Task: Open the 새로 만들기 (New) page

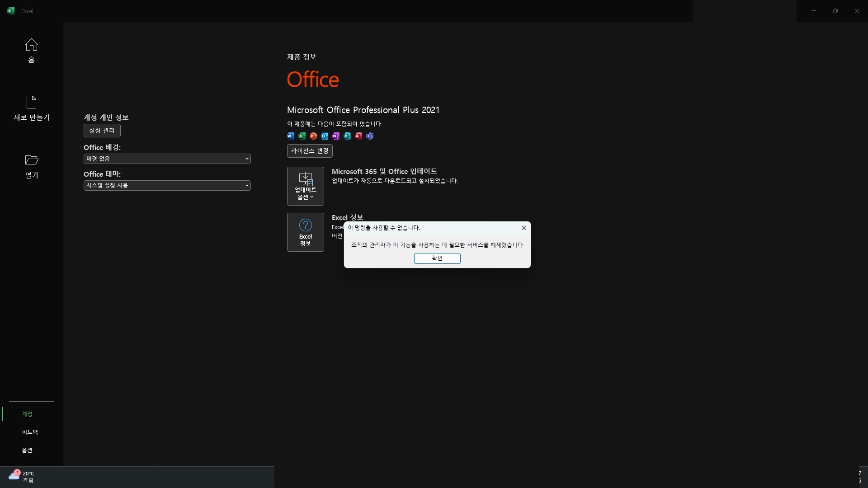Action: [31, 108]
